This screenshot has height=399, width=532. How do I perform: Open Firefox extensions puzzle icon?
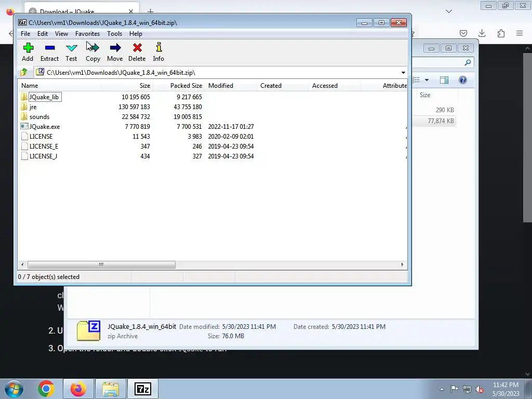coord(501,33)
